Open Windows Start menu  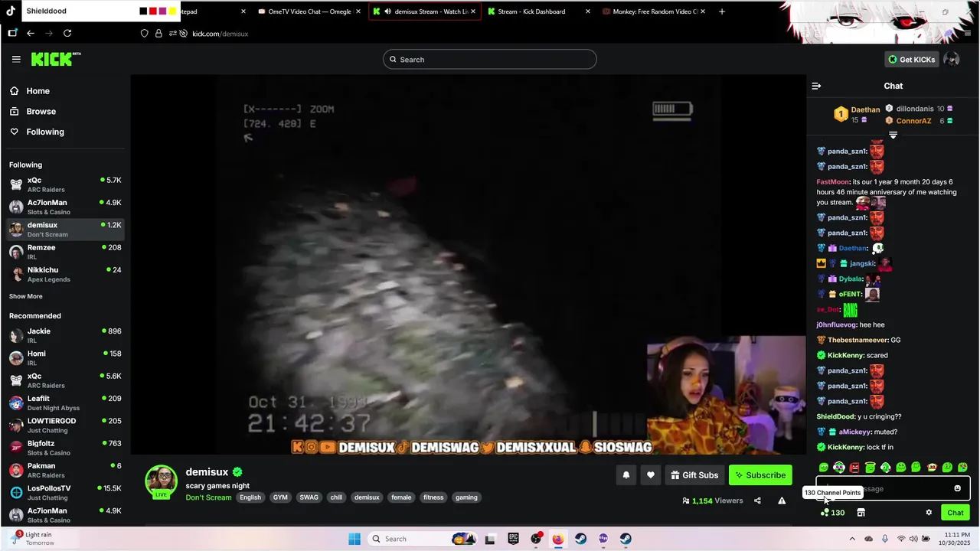(354, 539)
